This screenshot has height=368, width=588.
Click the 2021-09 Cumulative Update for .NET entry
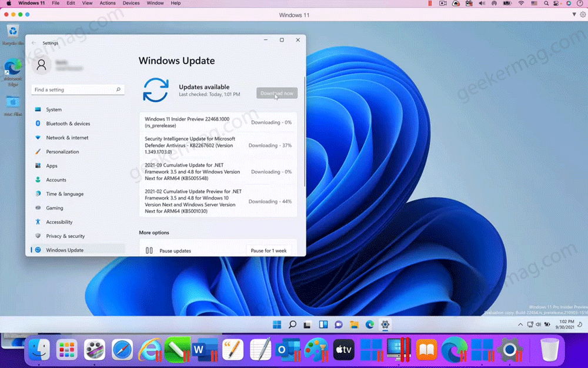point(218,171)
